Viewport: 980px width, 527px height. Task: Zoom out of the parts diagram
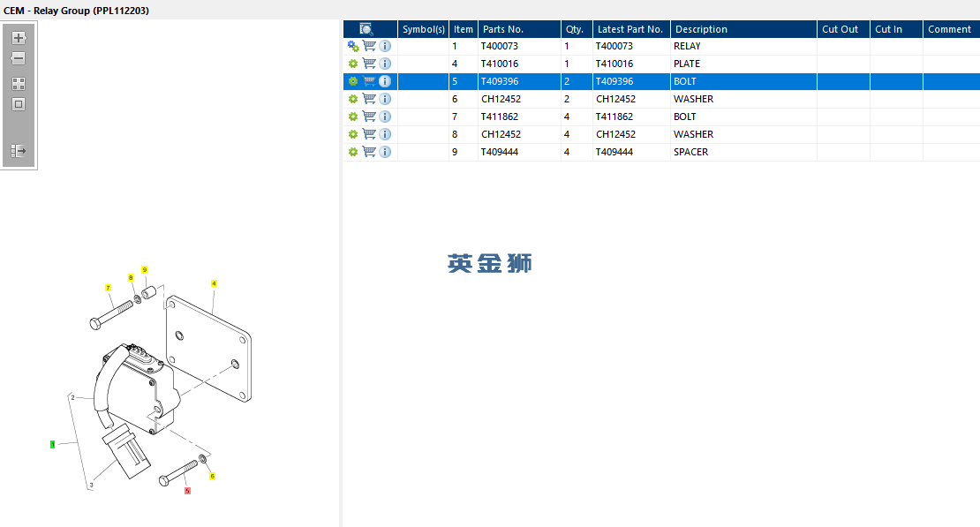[x=19, y=58]
